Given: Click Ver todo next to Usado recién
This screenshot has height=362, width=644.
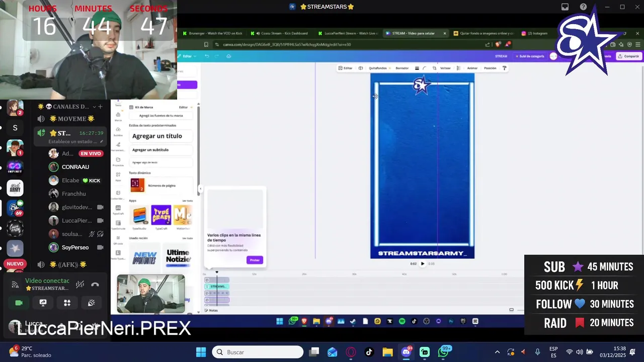Looking at the screenshot, I should pos(187,238).
